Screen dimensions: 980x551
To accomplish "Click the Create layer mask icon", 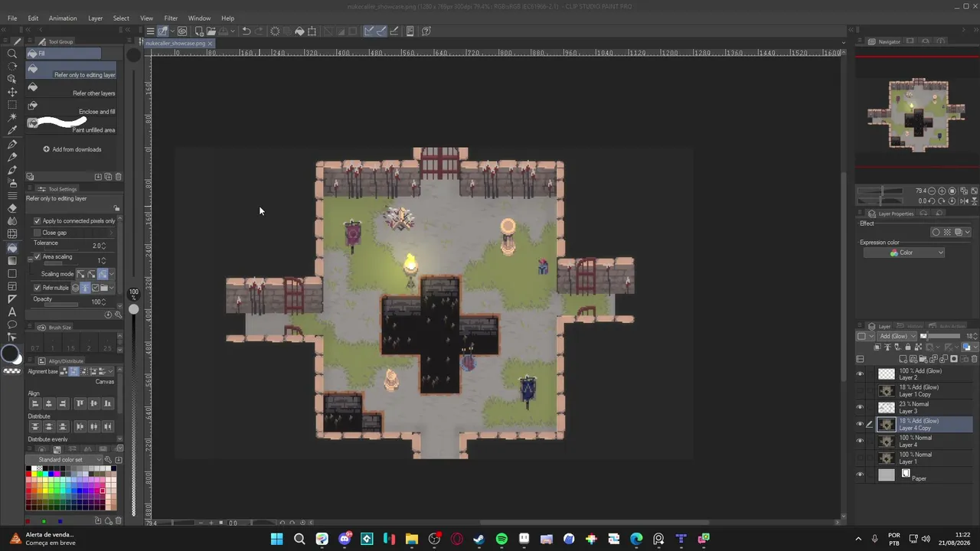I will pos(954,359).
